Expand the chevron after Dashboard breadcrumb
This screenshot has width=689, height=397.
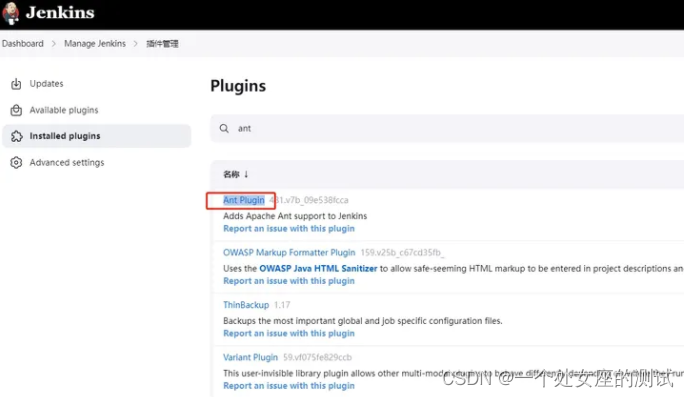[x=54, y=44]
